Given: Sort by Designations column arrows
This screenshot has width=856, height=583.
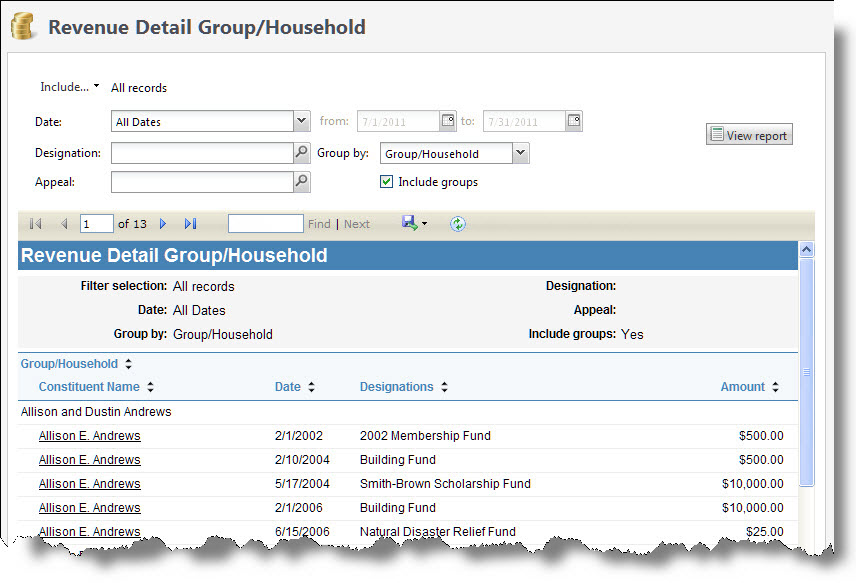Looking at the screenshot, I should tap(444, 387).
